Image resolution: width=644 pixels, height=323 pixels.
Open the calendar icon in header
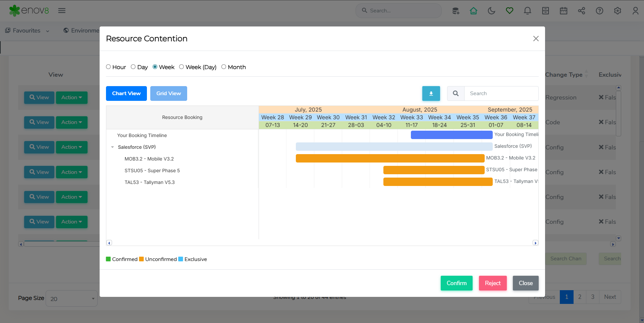563,11
